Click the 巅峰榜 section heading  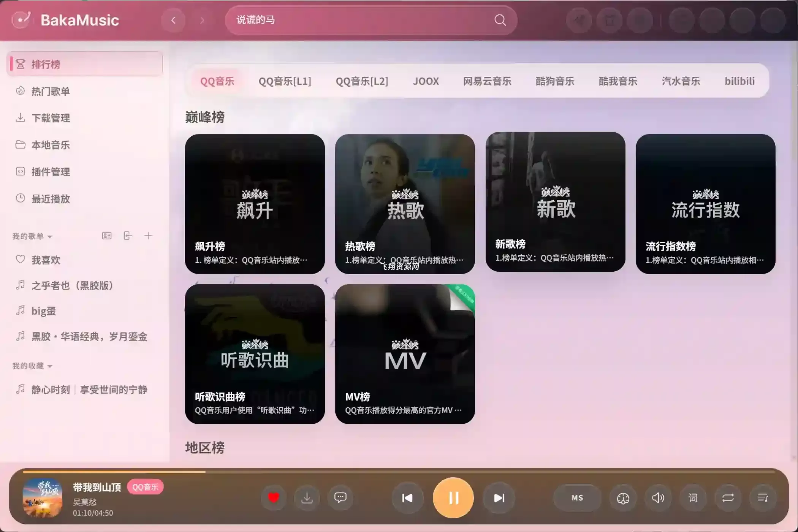[205, 117]
